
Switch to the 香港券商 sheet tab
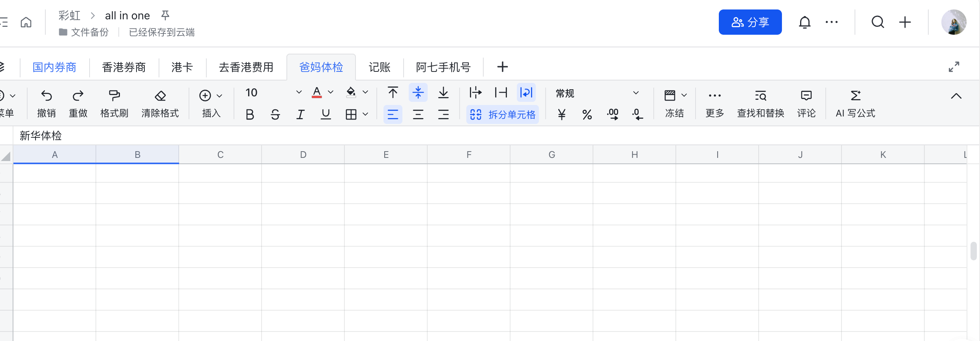pos(124,67)
